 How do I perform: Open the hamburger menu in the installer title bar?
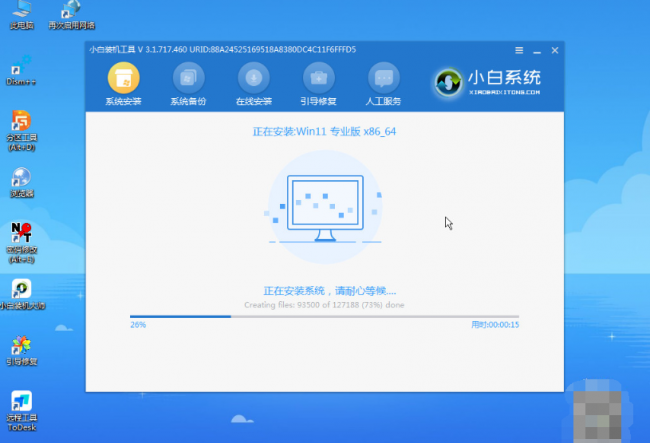click(519, 50)
